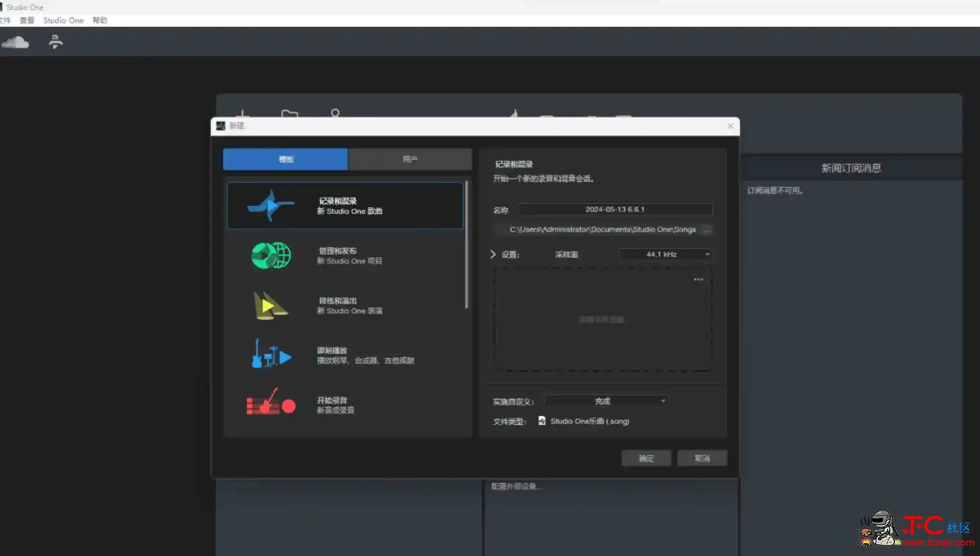The image size is (980, 556).
Task: Click the PreSonus account icon beside SoundCloud
Action: 55,42
